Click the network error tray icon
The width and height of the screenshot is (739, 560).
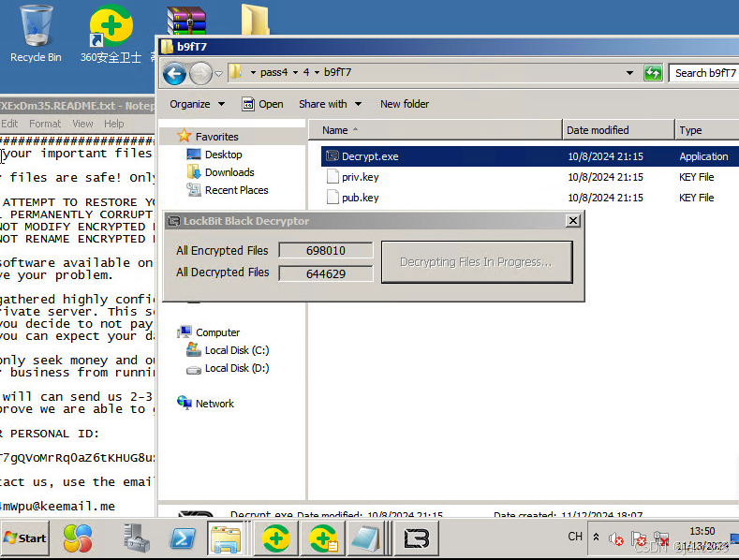tap(661, 538)
